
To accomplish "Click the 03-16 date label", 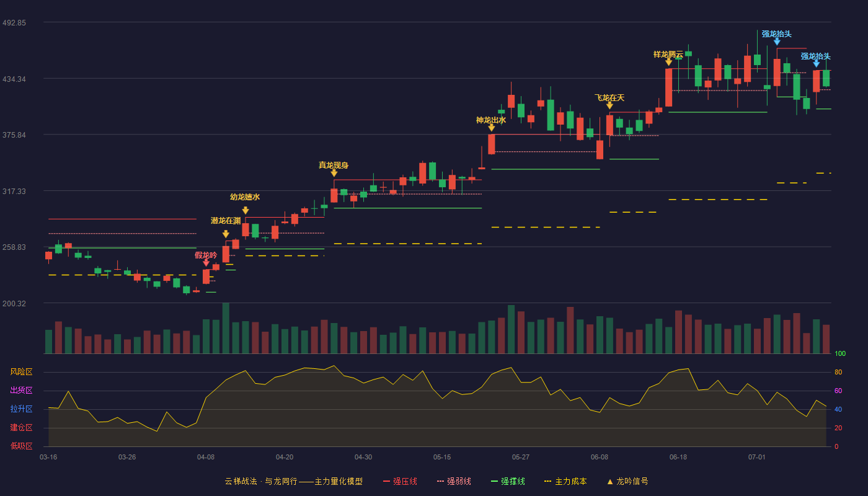I will click(x=48, y=457).
